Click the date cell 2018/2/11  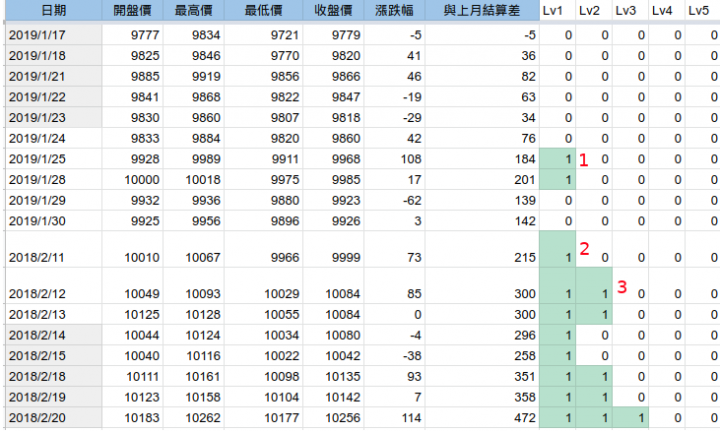point(53,249)
